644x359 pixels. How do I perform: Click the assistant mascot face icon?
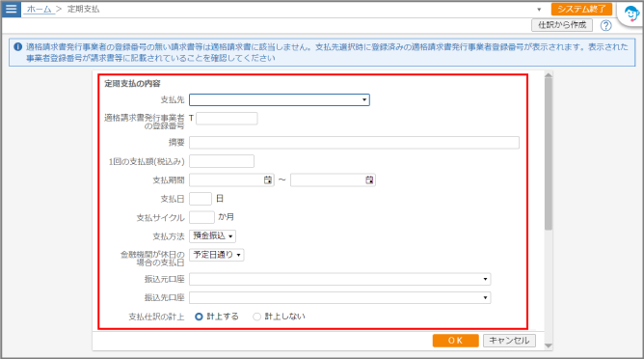(631, 14)
